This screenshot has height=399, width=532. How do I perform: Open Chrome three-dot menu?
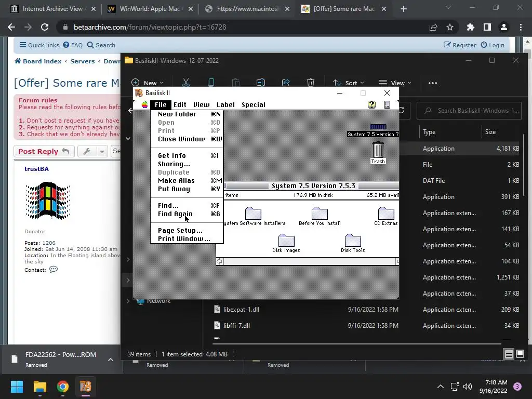click(x=521, y=27)
